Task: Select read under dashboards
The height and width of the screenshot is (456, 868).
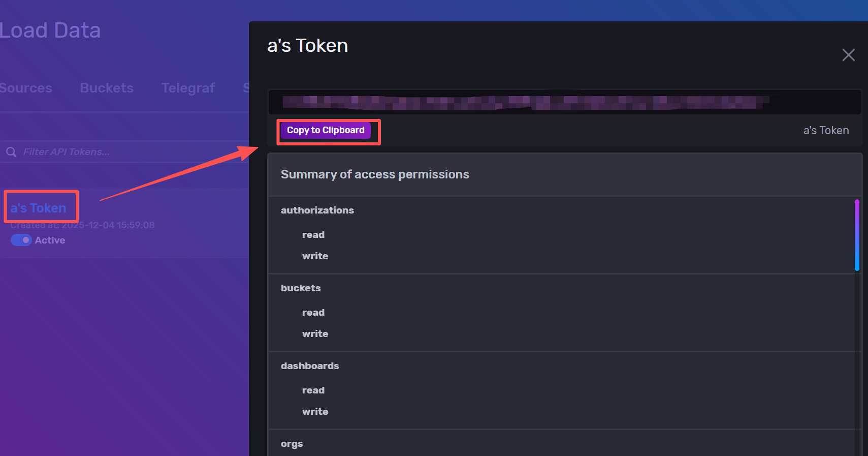Action: tap(313, 390)
